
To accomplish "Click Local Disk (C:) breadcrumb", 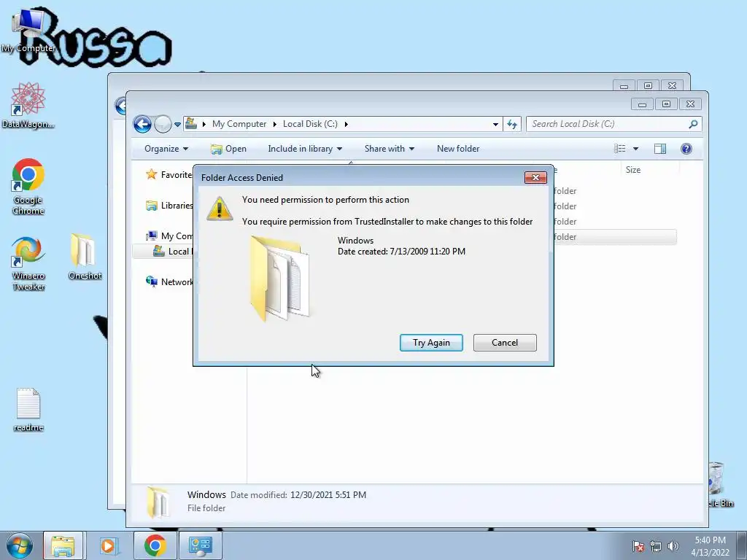I will 310,124.
